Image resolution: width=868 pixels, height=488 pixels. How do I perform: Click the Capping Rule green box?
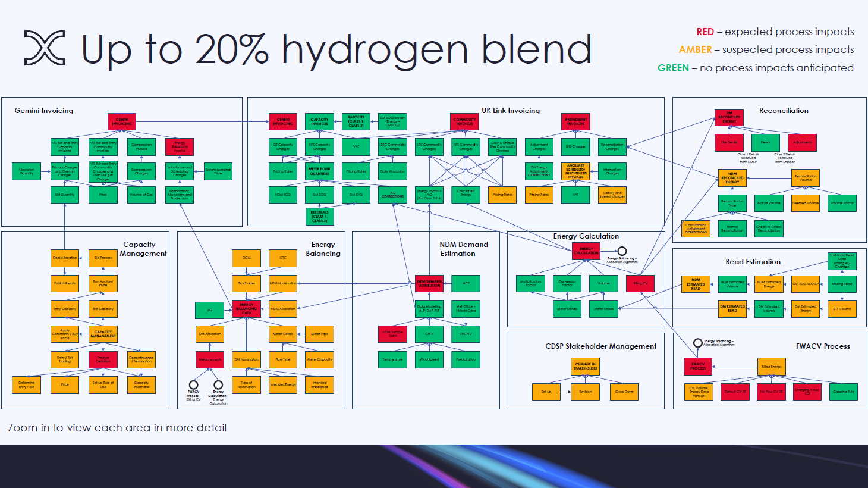(844, 392)
